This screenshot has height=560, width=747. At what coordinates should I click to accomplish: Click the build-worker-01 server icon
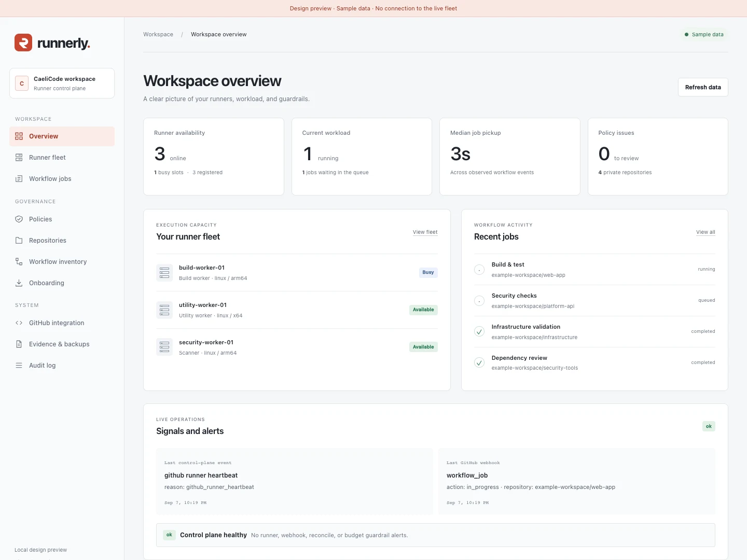[164, 273]
